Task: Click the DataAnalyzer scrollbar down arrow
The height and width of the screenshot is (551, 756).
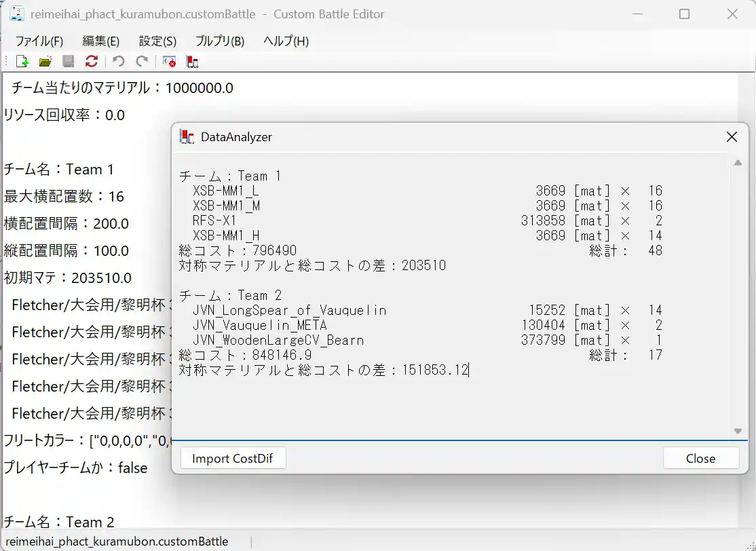Action: coord(738,431)
